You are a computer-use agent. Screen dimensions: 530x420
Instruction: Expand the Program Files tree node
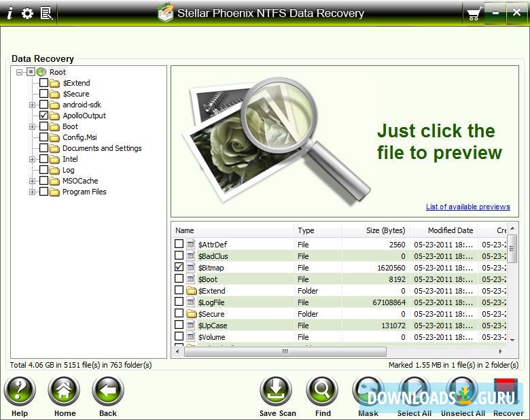pos(32,192)
